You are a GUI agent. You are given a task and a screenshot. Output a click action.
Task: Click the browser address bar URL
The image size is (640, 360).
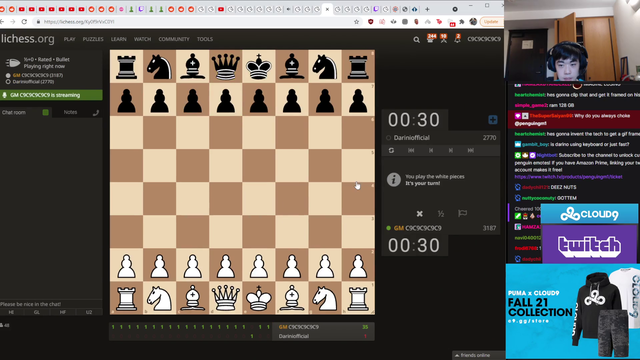(79, 22)
